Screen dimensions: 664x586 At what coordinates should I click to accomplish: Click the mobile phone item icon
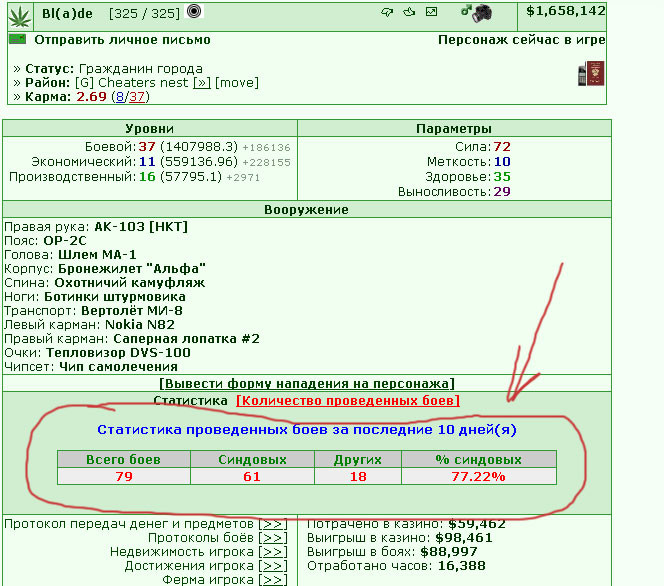point(582,75)
